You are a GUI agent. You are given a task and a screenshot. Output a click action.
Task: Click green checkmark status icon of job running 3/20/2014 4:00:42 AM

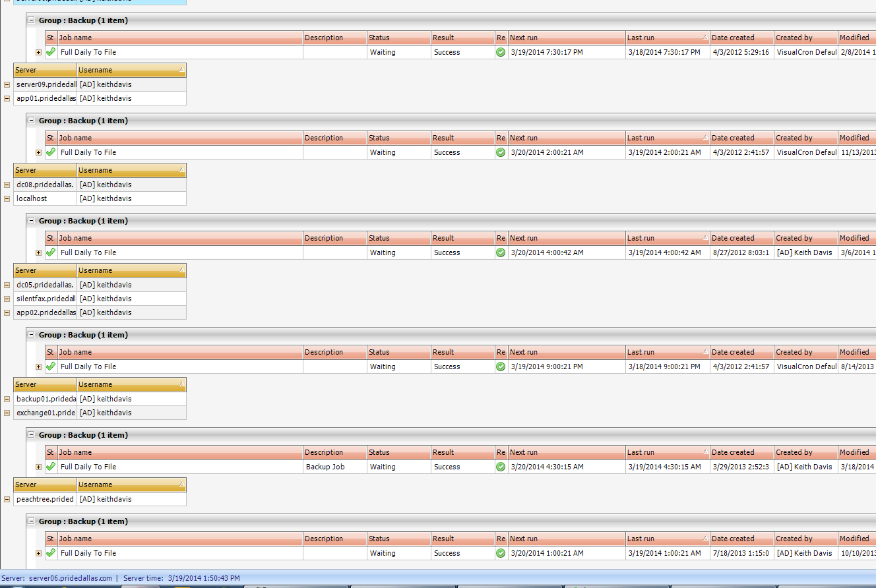[51, 252]
